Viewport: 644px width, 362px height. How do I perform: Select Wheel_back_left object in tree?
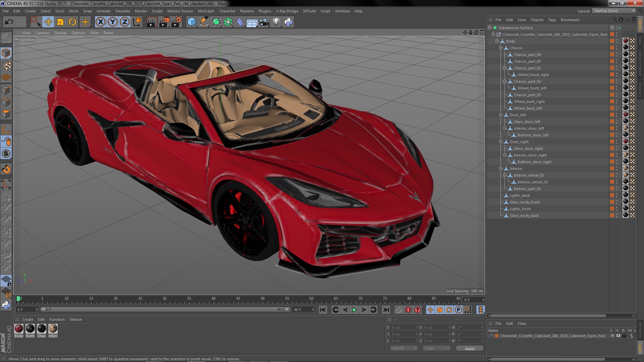(528, 108)
